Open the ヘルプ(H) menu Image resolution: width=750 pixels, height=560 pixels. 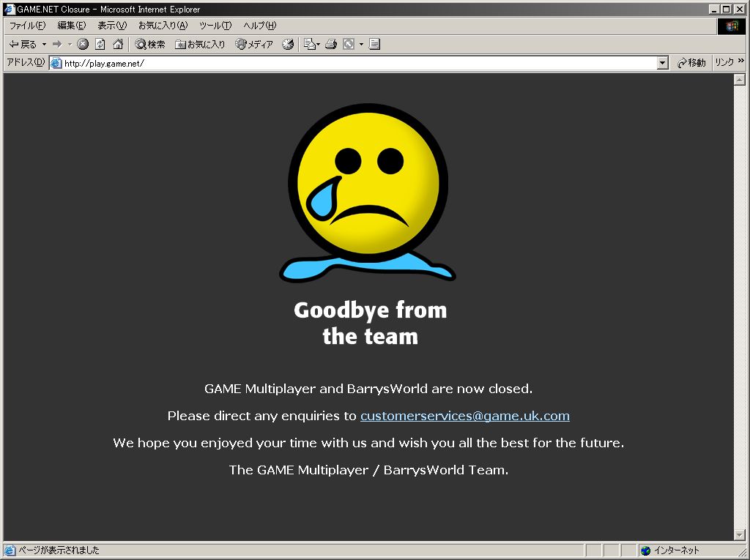pos(260,26)
